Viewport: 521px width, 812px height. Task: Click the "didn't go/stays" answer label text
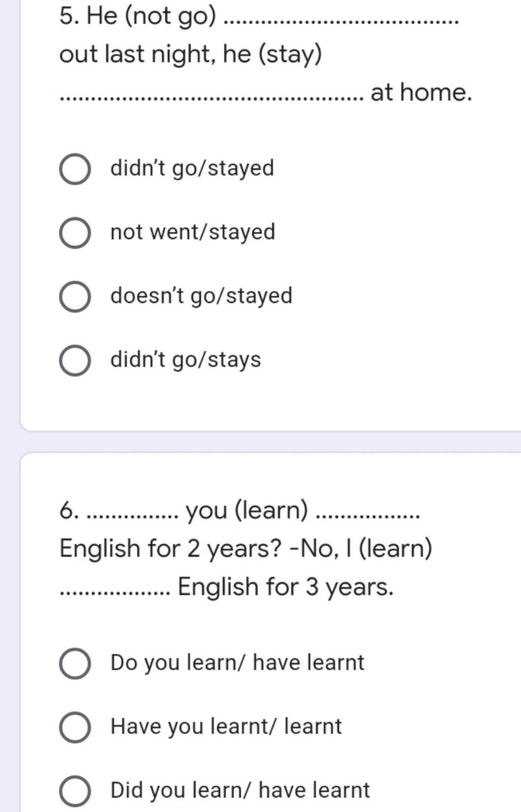186,360
